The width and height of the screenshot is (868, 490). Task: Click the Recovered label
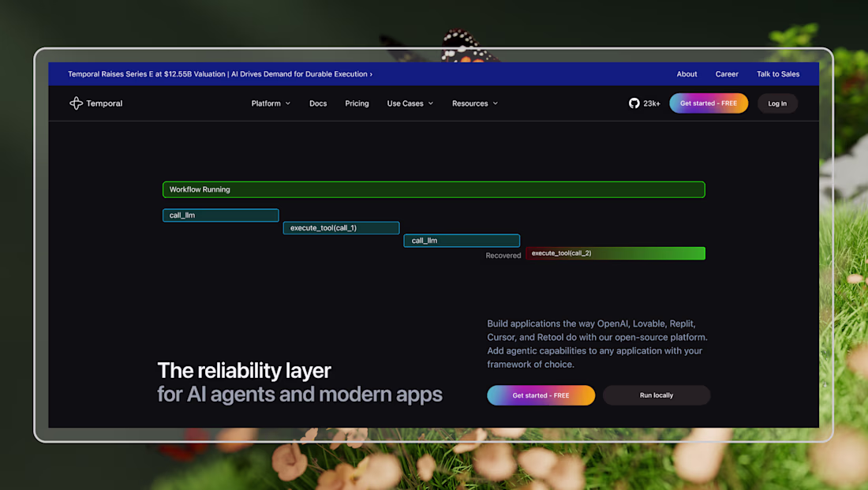click(x=503, y=256)
